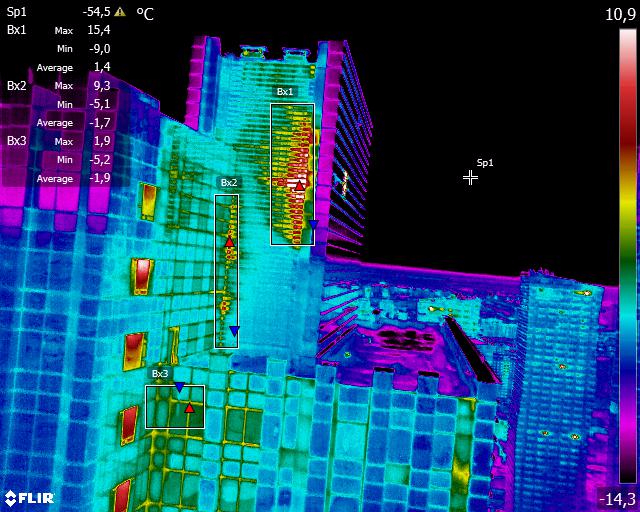Select the red max triangle in Bx2

click(x=229, y=242)
